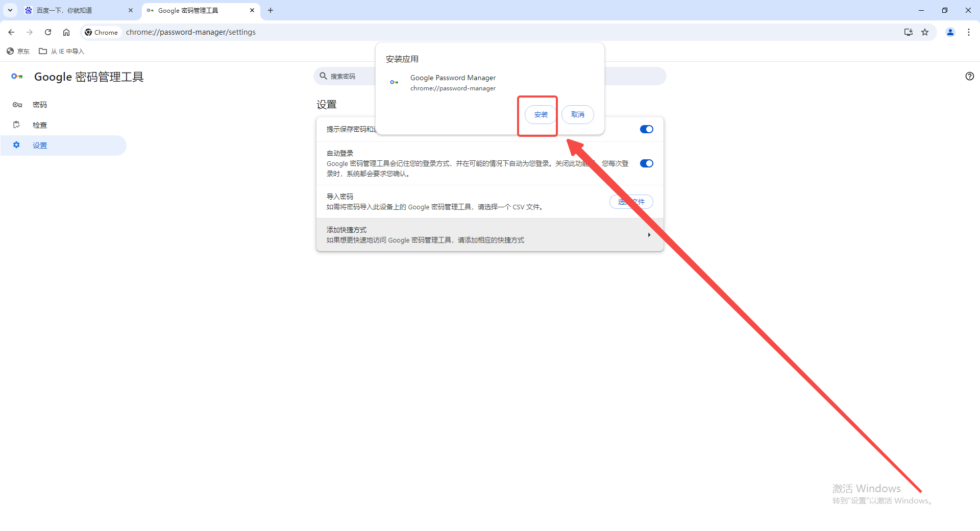Click the 安装 button in the dialog
This screenshot has width=980, height=531.
click(541, 114)
